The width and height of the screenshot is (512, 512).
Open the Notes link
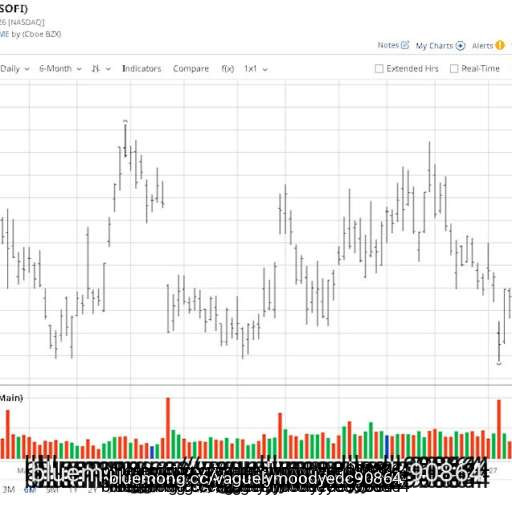(x=388, y=45)
